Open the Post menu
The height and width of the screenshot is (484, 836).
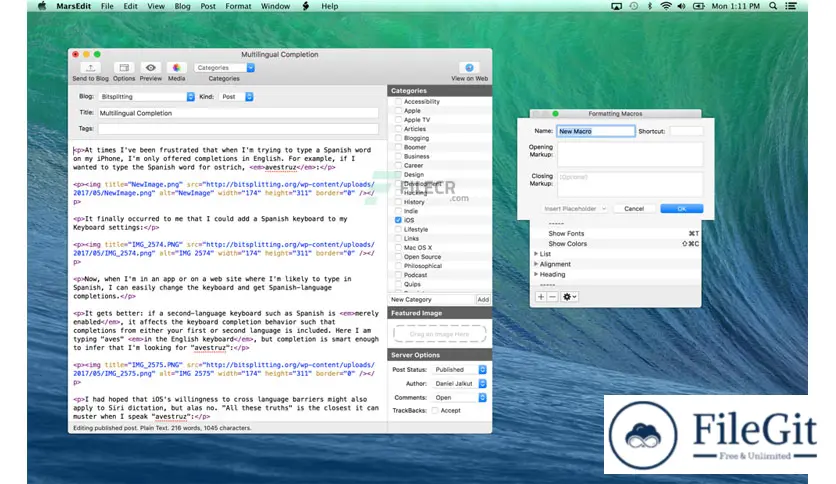coord(208,6)
